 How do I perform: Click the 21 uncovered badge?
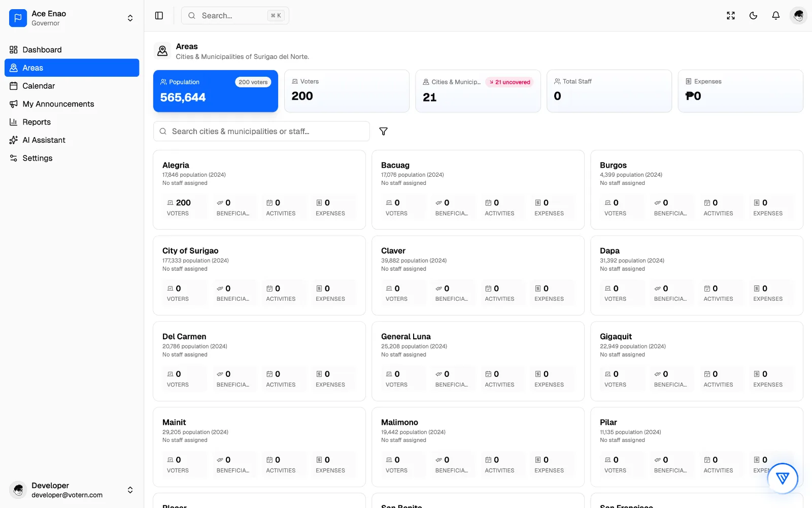coord(510,82)
